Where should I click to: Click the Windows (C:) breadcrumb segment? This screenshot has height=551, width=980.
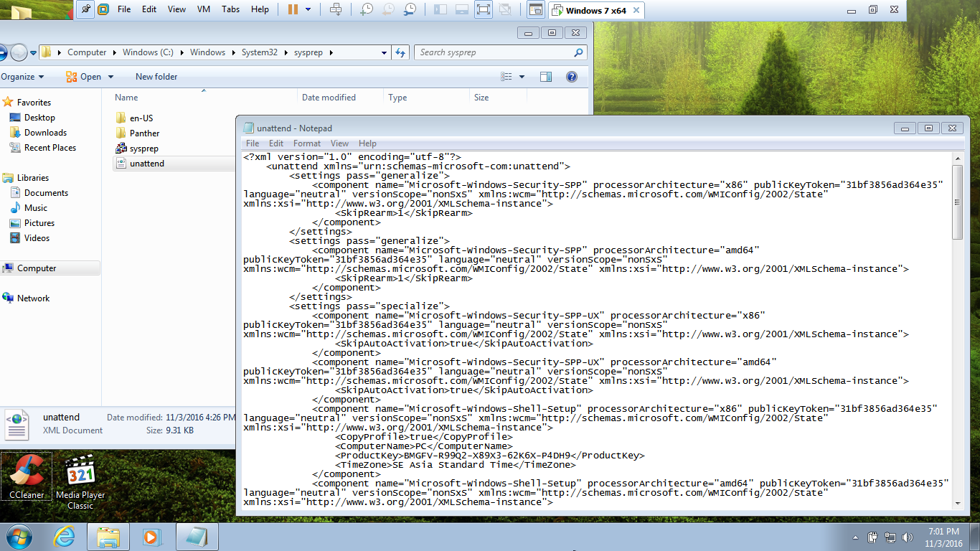148,52
